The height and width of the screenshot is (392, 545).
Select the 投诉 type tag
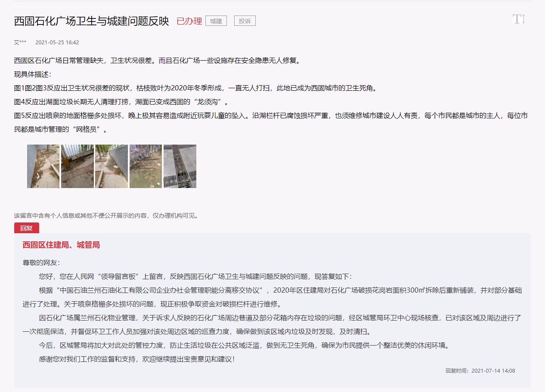pyautogui.click(x=245, y=21)
